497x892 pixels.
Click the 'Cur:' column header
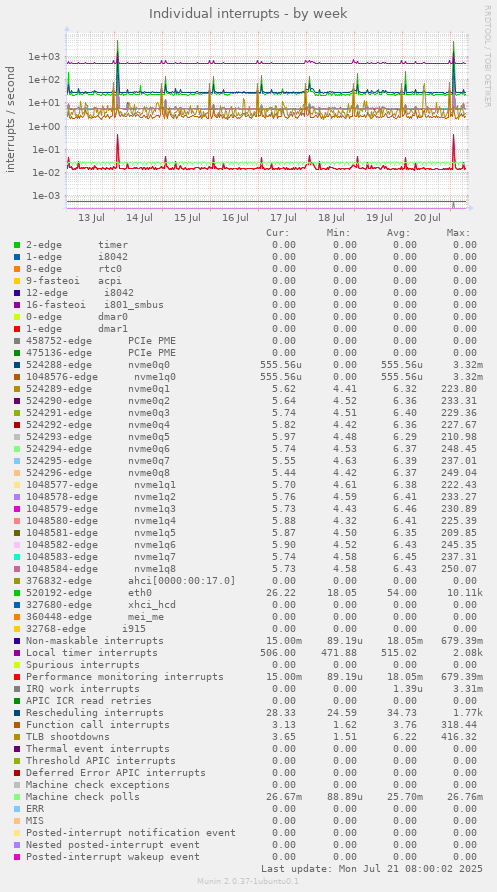pos(278,233)
